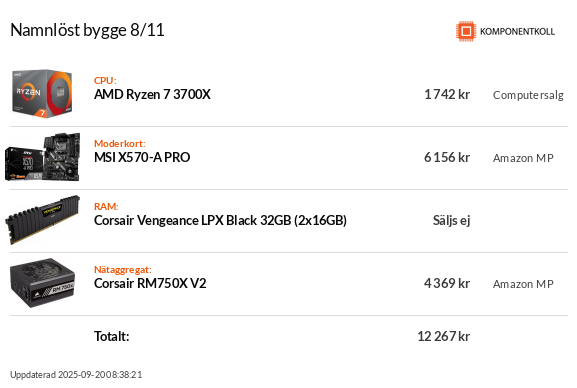Click the Corsair RM750X V2 product name
577x388 pixels.
150,283
